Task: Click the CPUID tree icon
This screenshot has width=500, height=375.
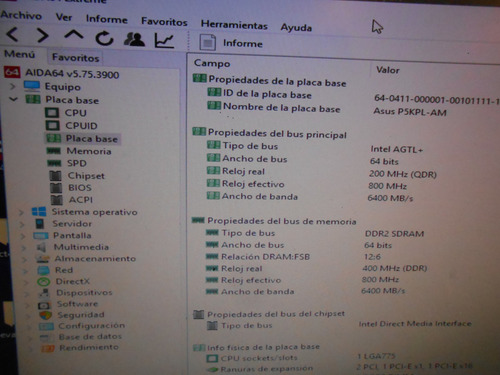Action: click(x=52, y=125)
